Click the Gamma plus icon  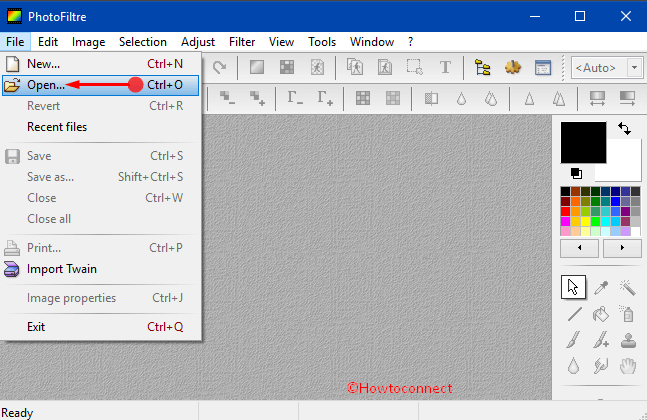point(325,98)
